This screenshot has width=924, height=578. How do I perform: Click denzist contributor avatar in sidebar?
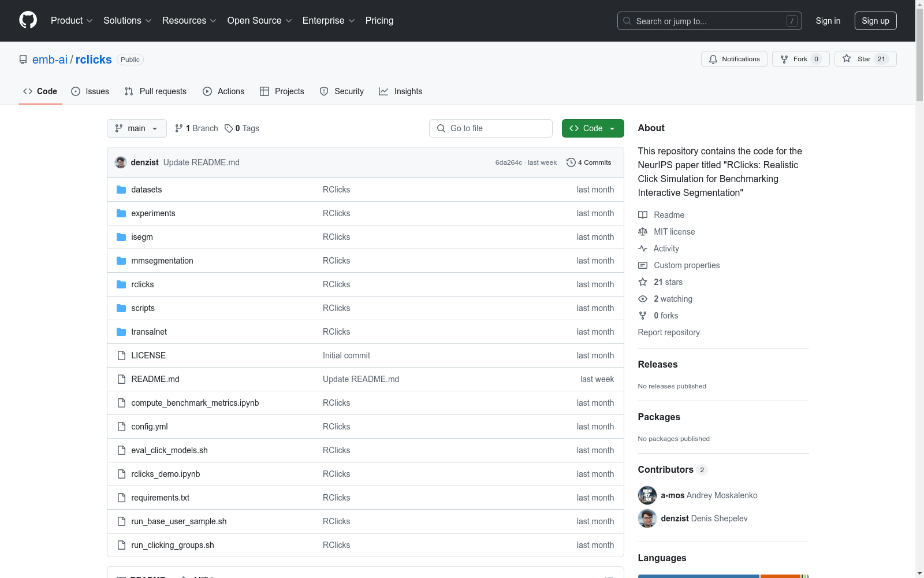pyautogui.click(x=647, y=518)
